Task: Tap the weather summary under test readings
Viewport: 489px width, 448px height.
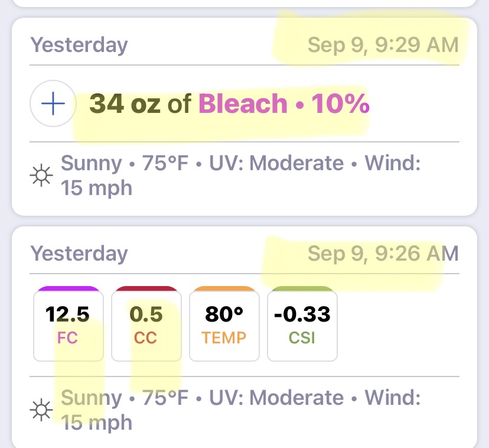Action: (240, 410)
